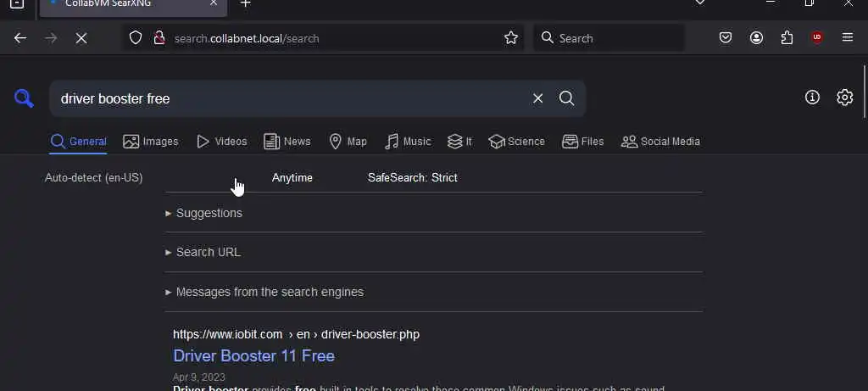Clear the search query text

point(537,98)
